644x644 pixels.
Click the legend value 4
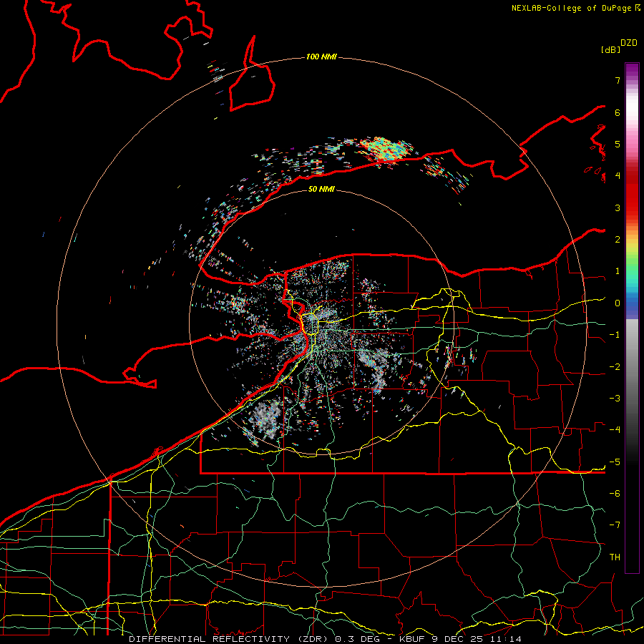click(618, 176)
